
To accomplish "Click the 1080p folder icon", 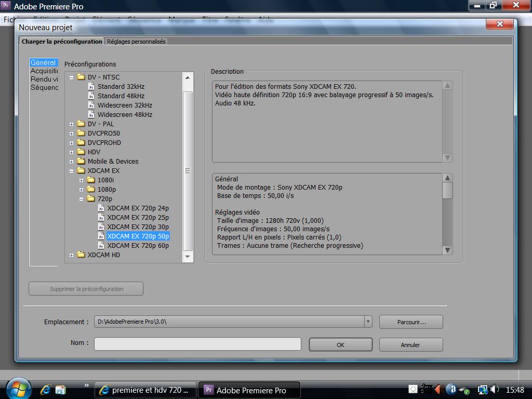I will click(x=91, y=189).
